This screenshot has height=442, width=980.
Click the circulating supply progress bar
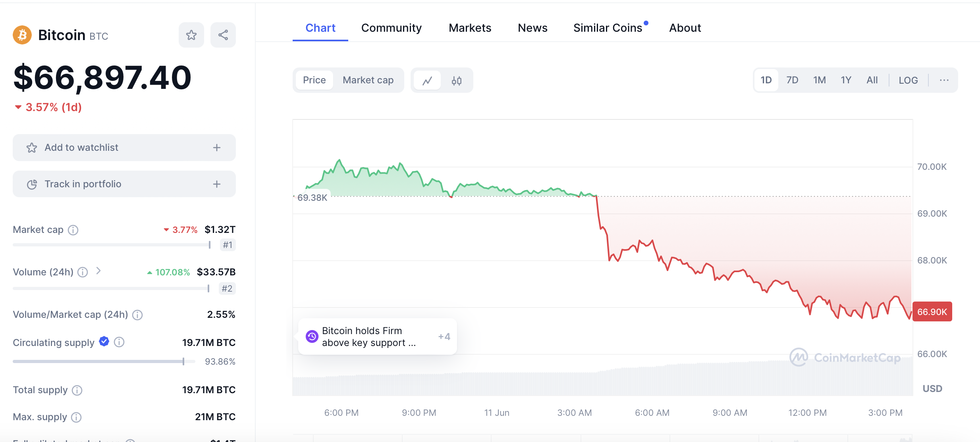click(103, 361)
